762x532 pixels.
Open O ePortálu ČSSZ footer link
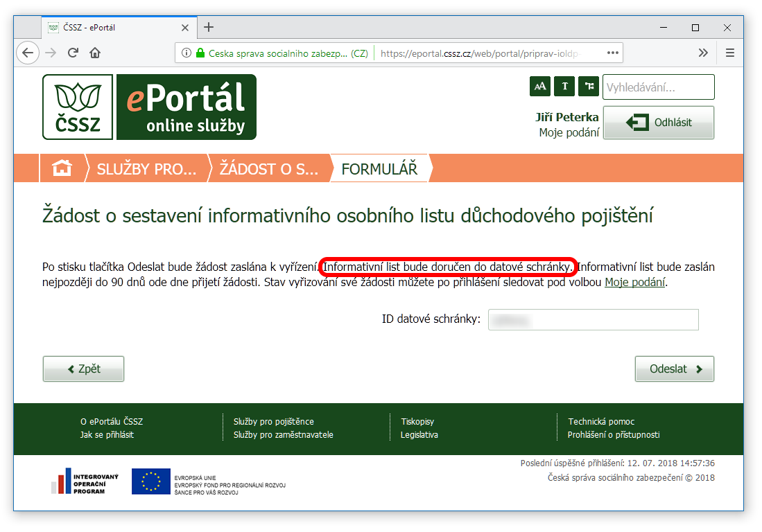coord(112,421)
